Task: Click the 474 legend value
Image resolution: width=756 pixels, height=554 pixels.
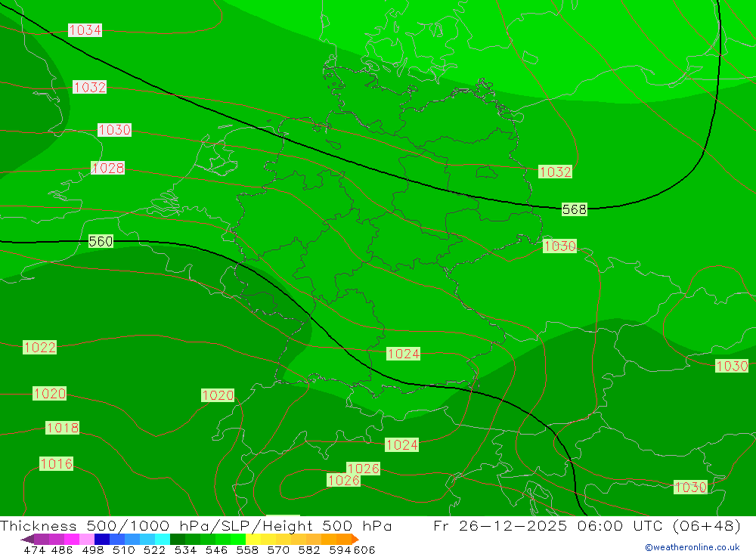Action: point(34,549)
